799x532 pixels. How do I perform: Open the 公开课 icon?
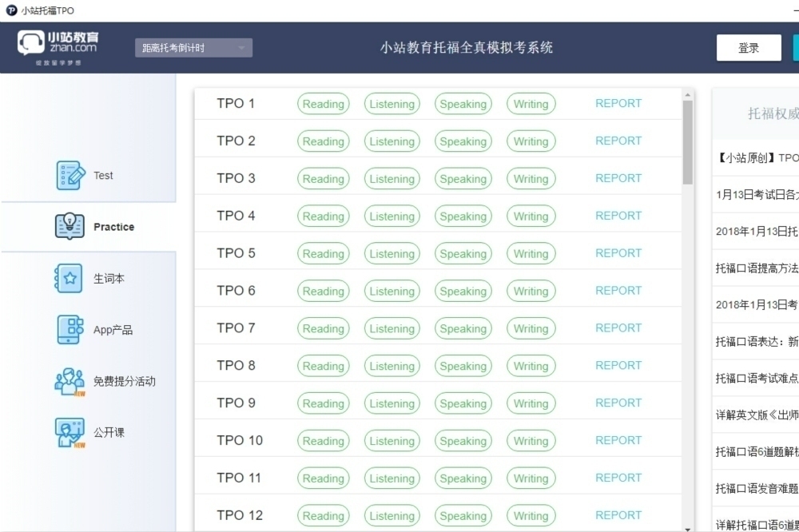70,433
